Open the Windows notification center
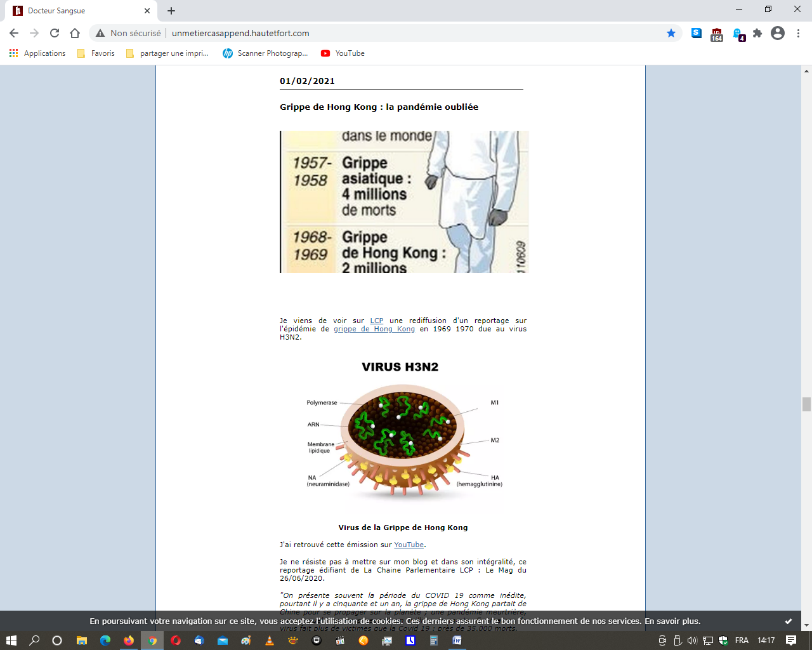Viewport: 812px width, 650px height. click(x=791, y=640)
